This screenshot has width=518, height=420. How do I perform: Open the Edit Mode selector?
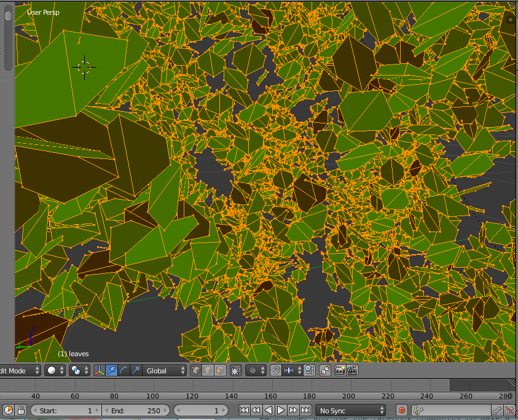tap(20, 370)
